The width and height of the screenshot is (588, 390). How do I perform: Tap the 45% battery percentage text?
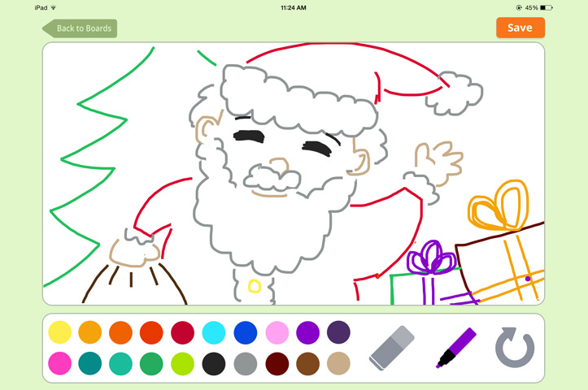pyautogui.click(x=531, y=7)
